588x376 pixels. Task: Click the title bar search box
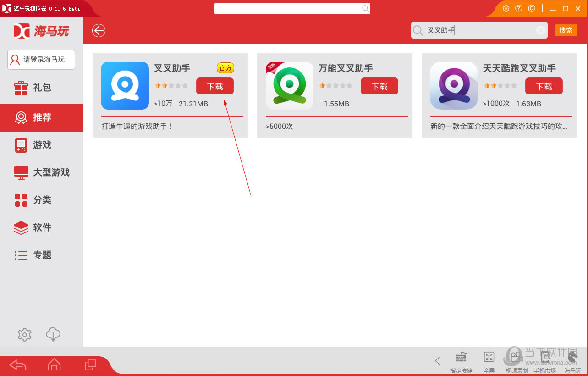[292, 8]
